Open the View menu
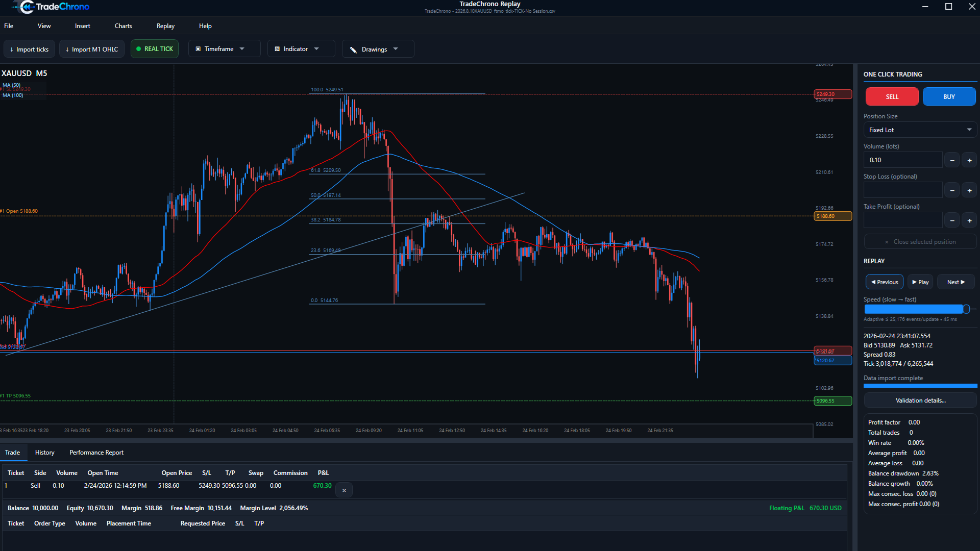 click(x=44, y=26)
